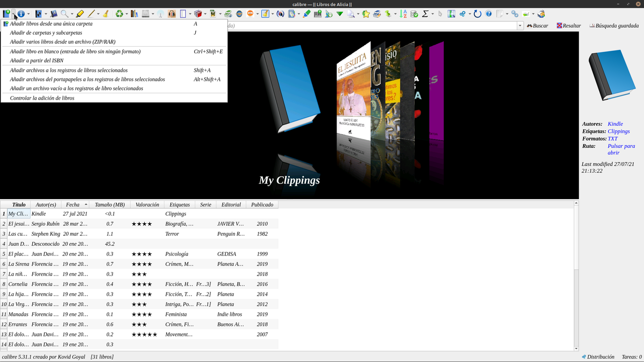Image resolution: width=644 pixels, height=362 pixels.
Task: Select 'Añadir a partir del ISBN'
Action: 114,60
